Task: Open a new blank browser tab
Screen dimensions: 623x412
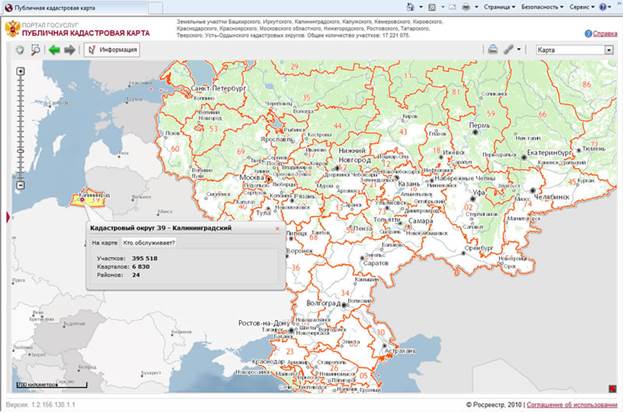Action: 155,8
